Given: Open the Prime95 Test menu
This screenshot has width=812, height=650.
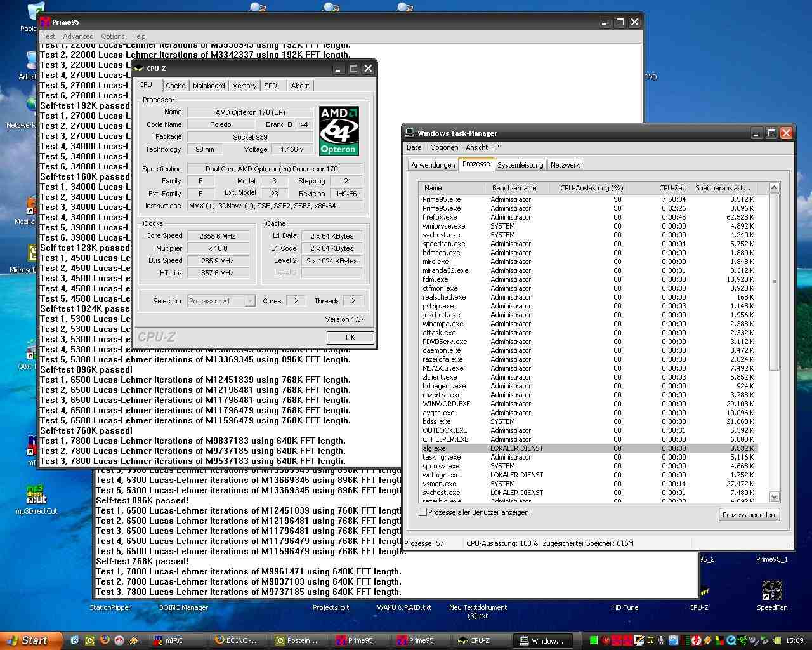Looking at the screenshot, I should click(49, 36).
